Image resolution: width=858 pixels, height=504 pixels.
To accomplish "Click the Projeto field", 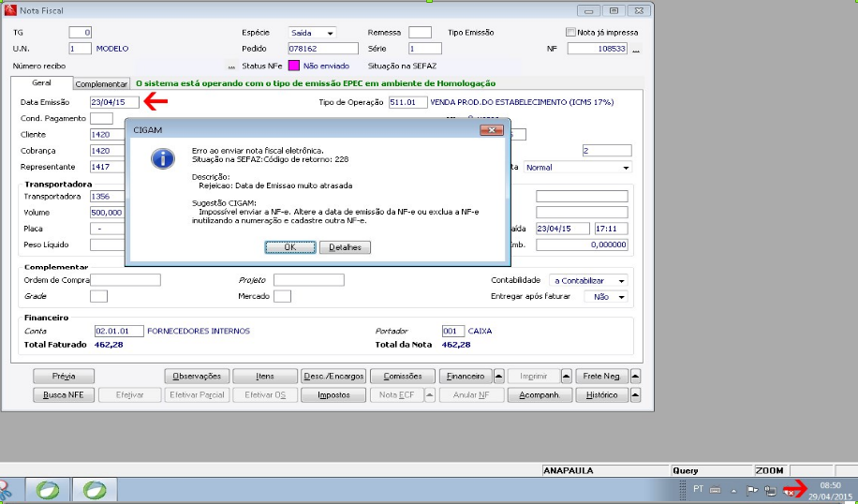I will [x=308, y=280].
